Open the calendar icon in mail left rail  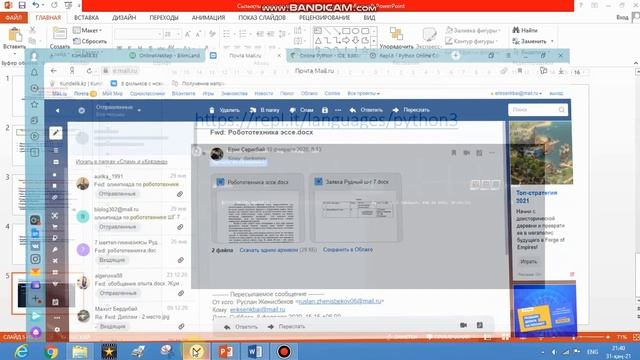[x=56, y=302]
